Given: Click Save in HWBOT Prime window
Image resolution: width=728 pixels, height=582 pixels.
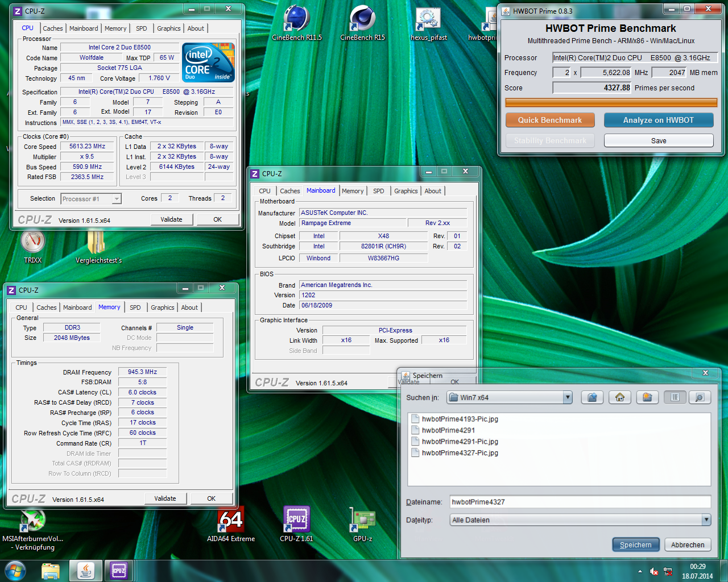Looking at the screenshot, I should click(659, 140).
